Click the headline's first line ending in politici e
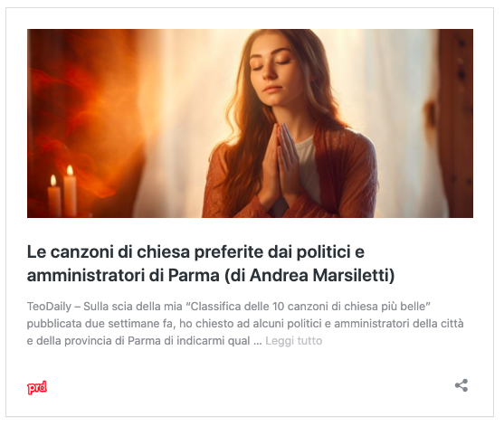The height and width of the screenshot is (426, 504). click(x=195, y=251)
